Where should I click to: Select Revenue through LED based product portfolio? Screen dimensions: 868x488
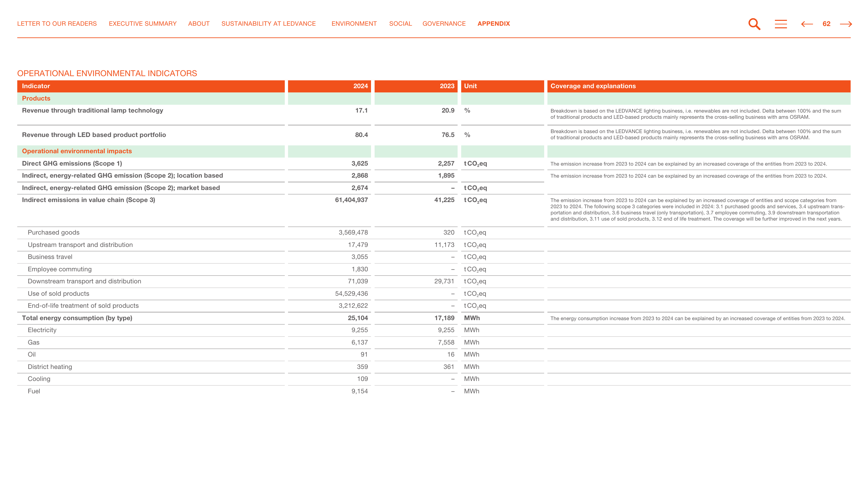point(94,135)
